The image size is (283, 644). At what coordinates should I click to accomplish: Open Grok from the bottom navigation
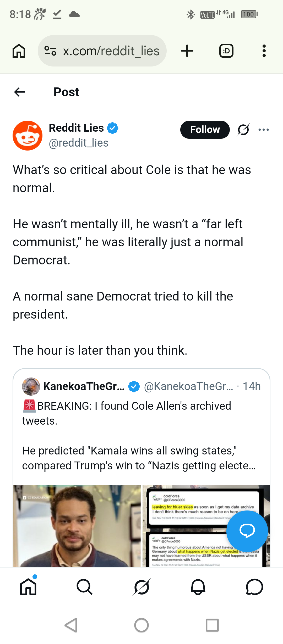point(141,587)
